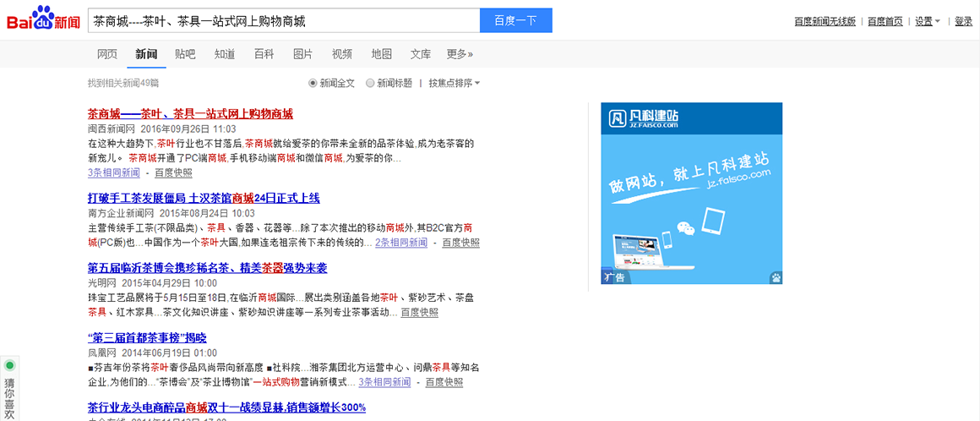This screenshot has width=980, height=421.
Task: Click the 广告 label on the ad
Action: (x=614, y=277)
